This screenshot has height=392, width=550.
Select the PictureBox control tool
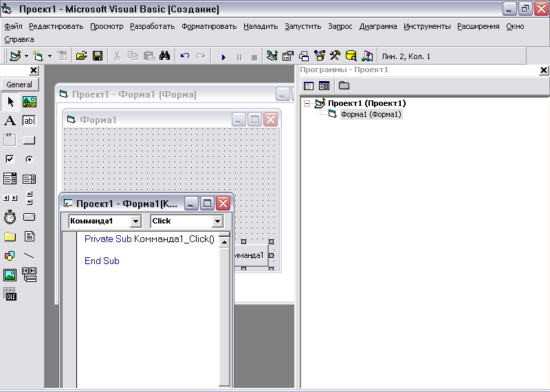point(30,102)
